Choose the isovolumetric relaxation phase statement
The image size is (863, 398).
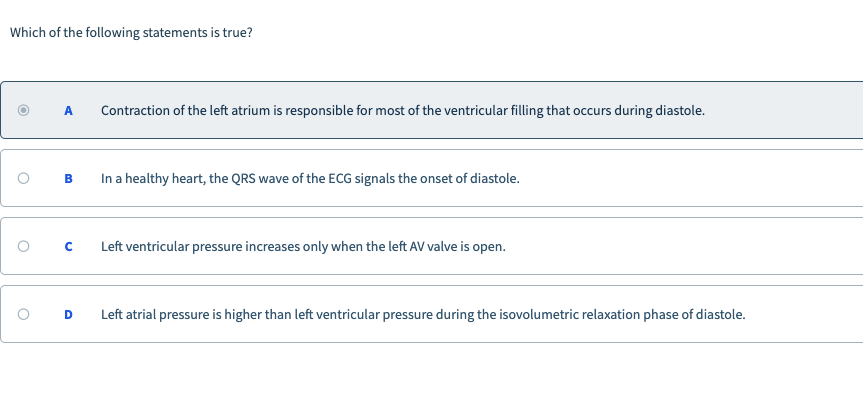pyautogui.click(x=423, y=315)
